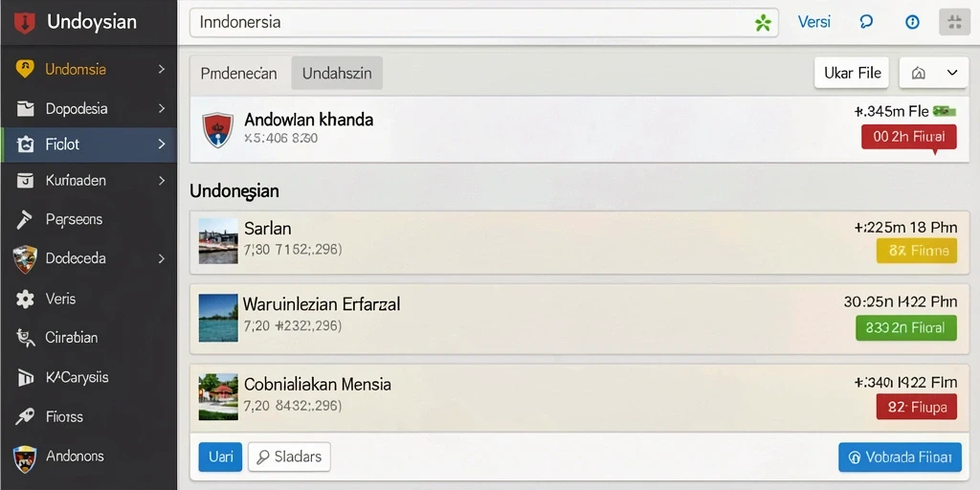Viewport: 980px width, 490px height.
Task: Click the Andowlan khanda shield icon
Action: coord(217,129)
